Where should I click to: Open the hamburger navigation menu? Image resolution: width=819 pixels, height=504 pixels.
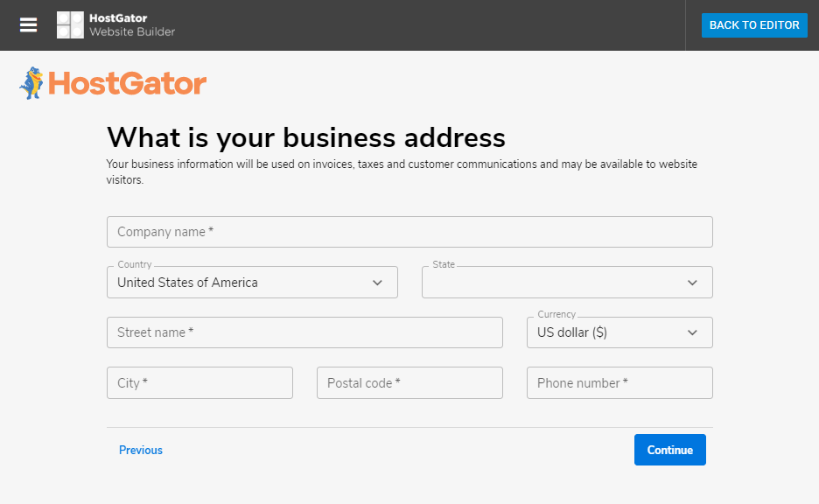tap(29, 24)
